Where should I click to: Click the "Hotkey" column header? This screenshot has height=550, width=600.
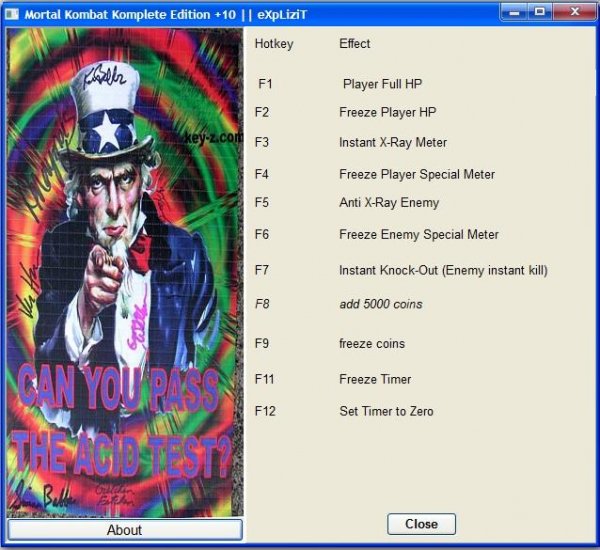tap(274, 44)
